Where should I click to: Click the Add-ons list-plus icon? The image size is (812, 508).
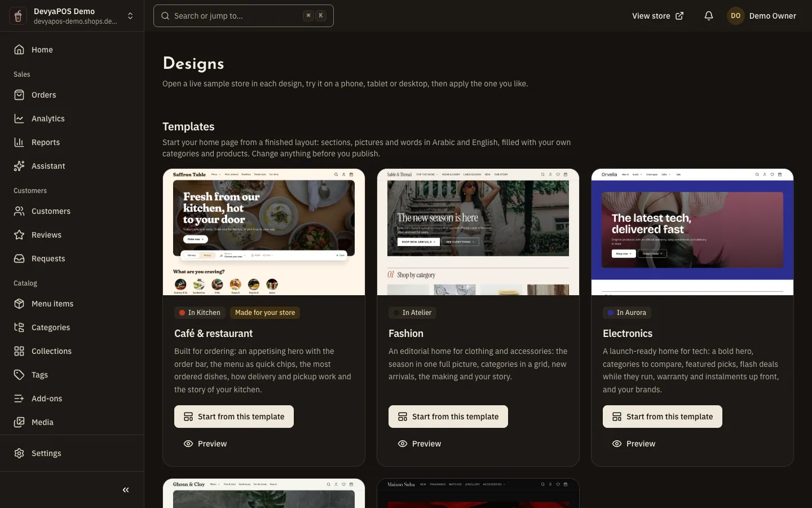pos(19,398)
